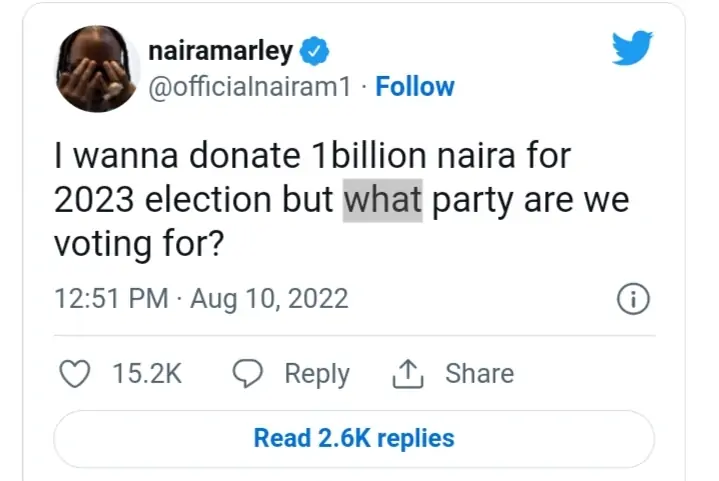
Task: Open the 12:51 PM timestamp link
Action: pos(110,299)
